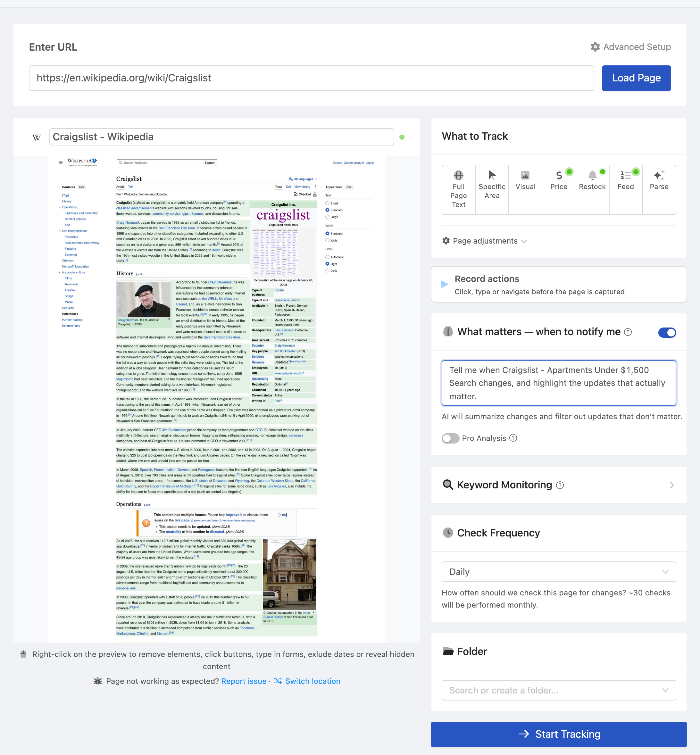This screenshot has height=755, width=700.
Task: Click the more options dots after View history
Action: (315, 187)
